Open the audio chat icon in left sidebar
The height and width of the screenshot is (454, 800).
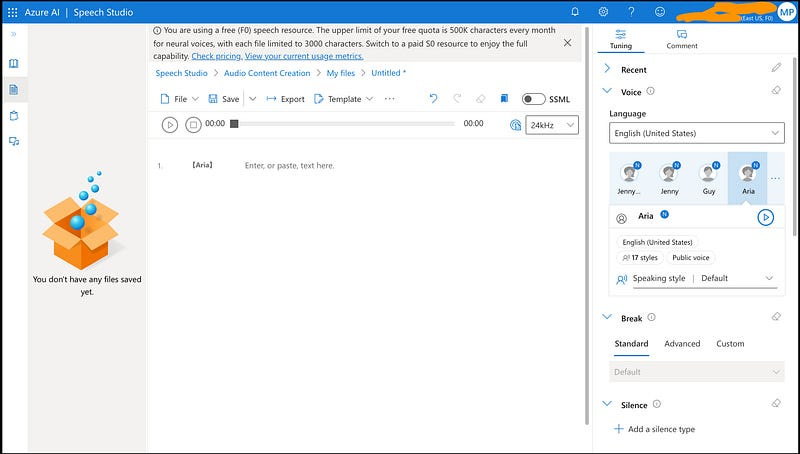pos(14,141)
